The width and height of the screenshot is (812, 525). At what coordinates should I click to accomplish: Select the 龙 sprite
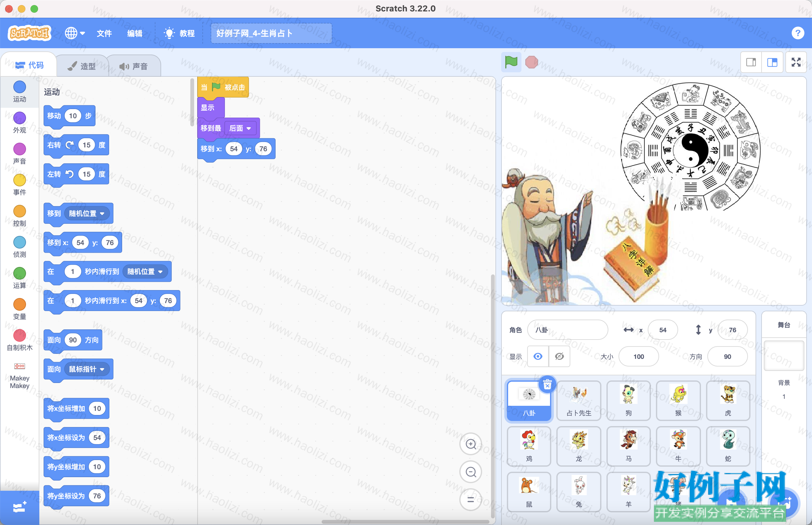(579, 446)
